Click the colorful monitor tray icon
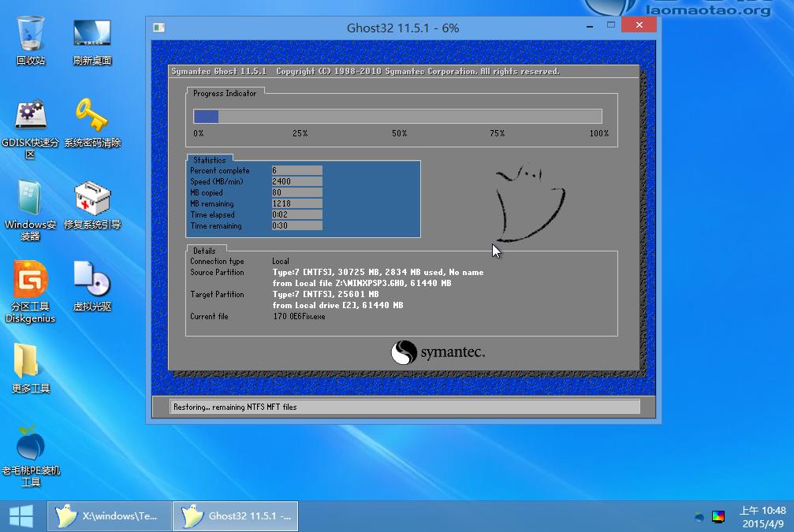The height and width of the screenshot is (532, 794). [x=718, y=517]
